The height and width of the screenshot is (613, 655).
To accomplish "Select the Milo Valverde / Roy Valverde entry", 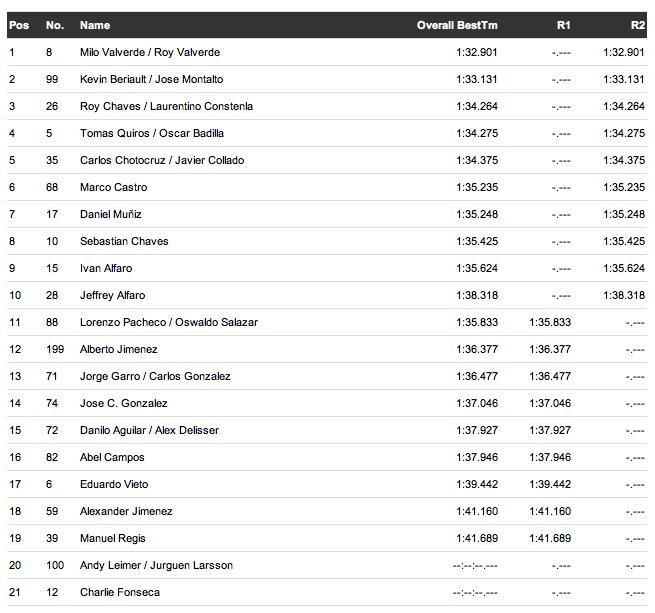I will pyautogui.click(x=150, y=52).
